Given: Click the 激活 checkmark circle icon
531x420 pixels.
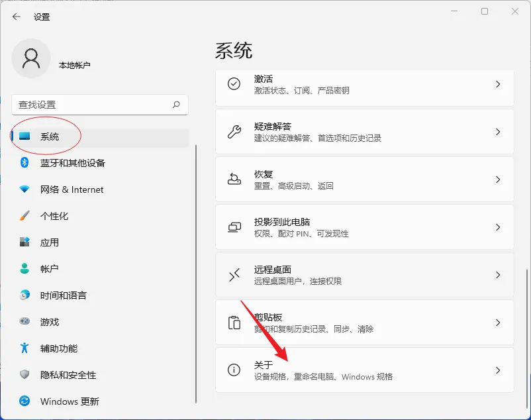Looking at the screenshot, I should click(x=234, y=83).
